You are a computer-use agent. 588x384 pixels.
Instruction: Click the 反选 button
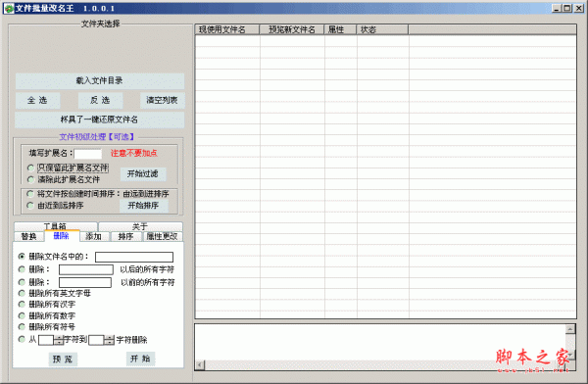click(x=100, y=100)
